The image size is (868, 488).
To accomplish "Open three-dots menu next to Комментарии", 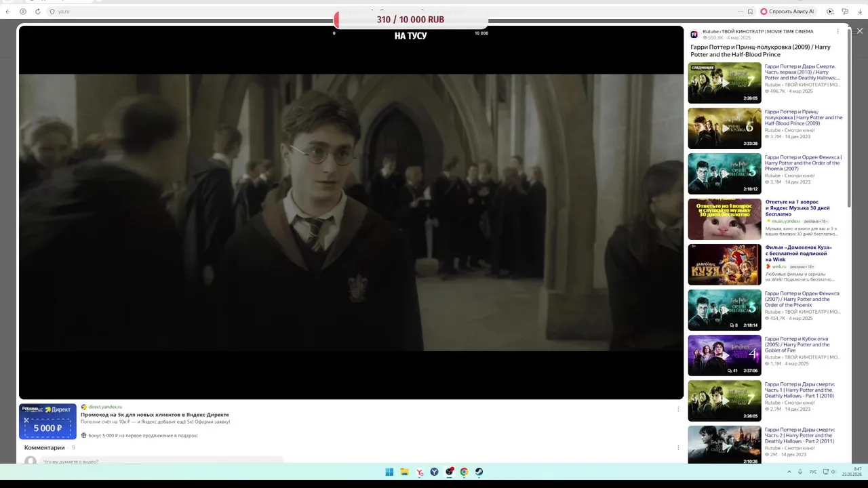I will (x=678, y=447).
